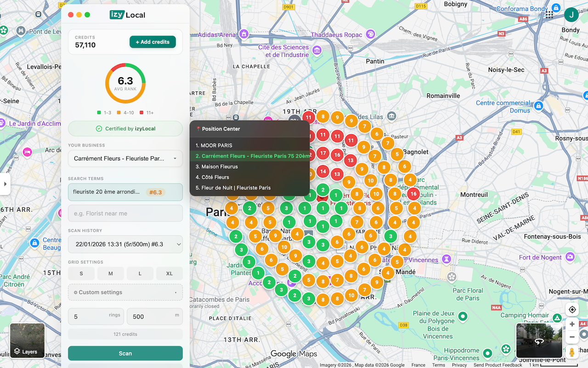This screenshot has height=368, width=588.
Task: Click the Certified checkmark icon
Action: tap(99, 129)
